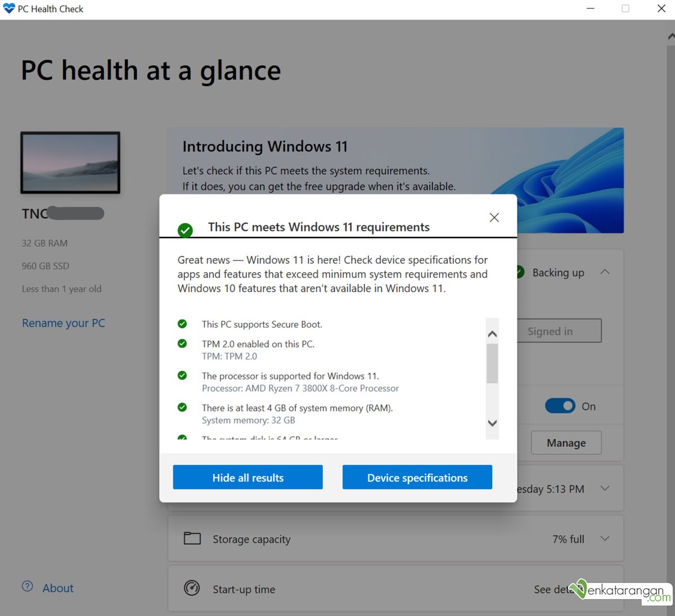The height and width of the screenshot is (616, 675).
Task: Select the text 'This PC supports Secure Boot.'
Action: click(262, 324)
